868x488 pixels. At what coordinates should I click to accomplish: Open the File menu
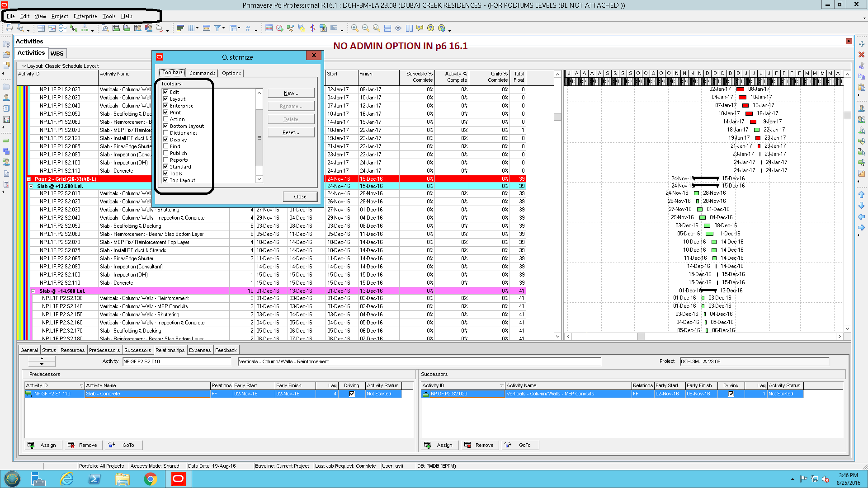pyautogui.click(x=11, y=16)
